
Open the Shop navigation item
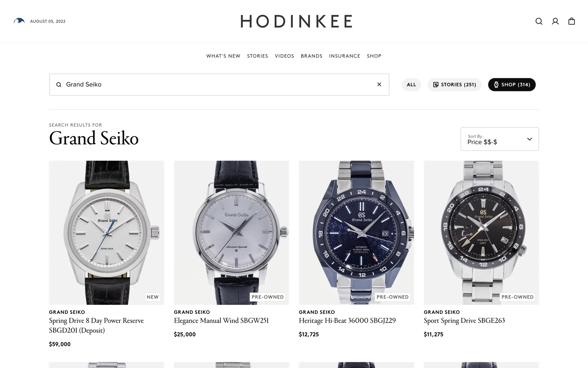pyautogui.click(x=374, y=56)
